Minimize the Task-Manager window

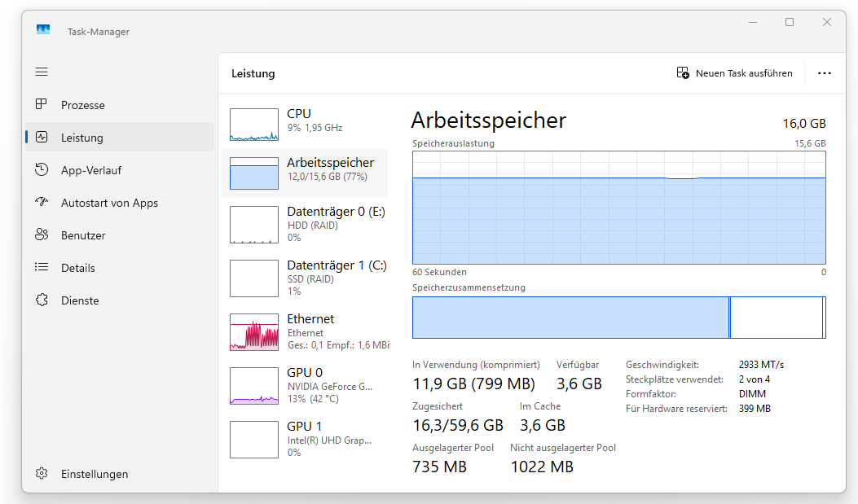(x=753, y=23)
